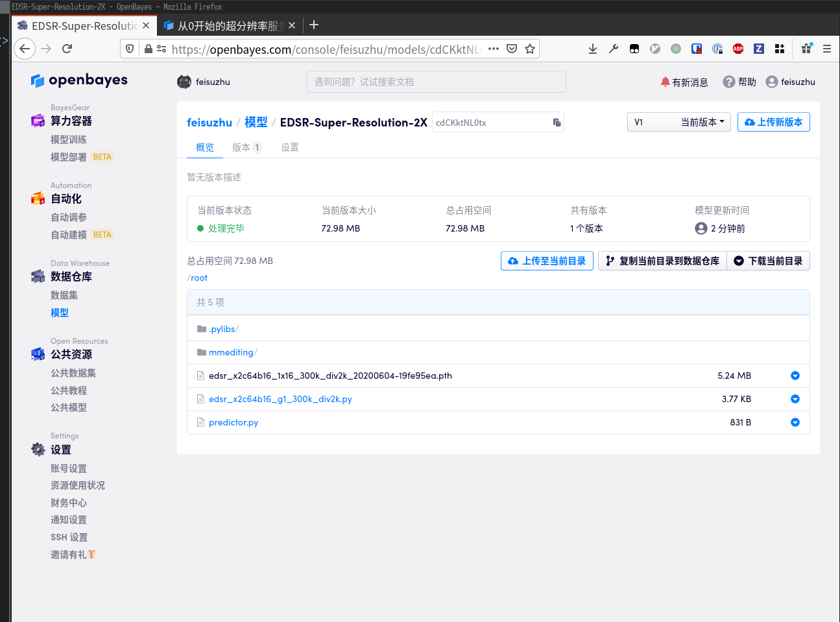Open the Firefox downloads arrow icon

(592, 49)
